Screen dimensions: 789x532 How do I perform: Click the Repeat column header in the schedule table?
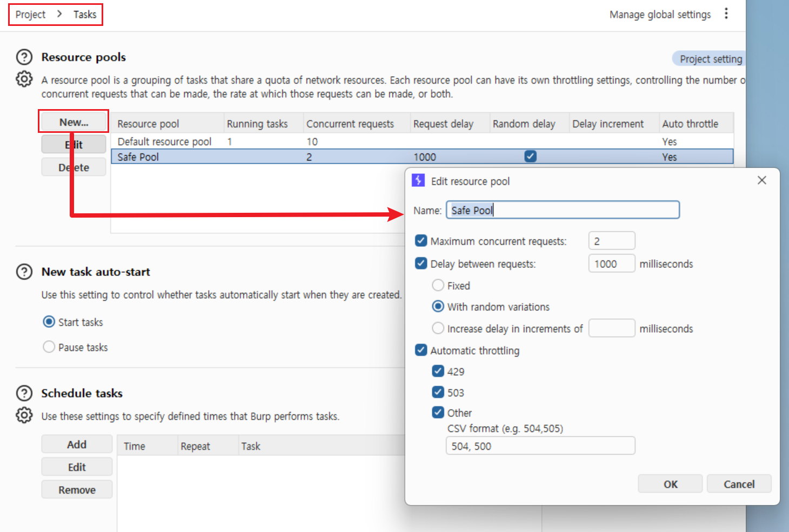click(x=208, y=446)
